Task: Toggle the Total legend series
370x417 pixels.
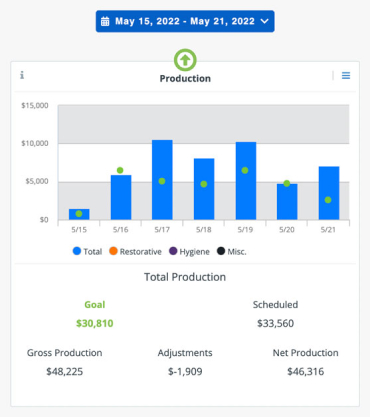Action: (87, 251)
